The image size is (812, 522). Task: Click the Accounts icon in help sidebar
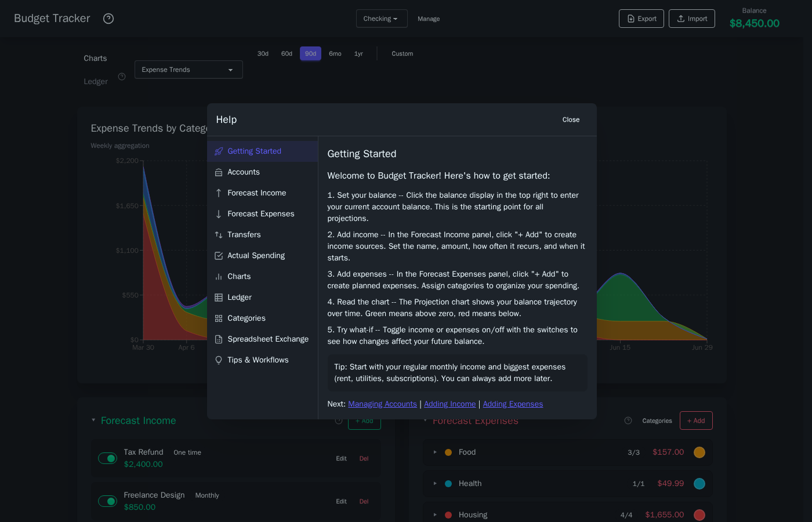tap(219, 172)
